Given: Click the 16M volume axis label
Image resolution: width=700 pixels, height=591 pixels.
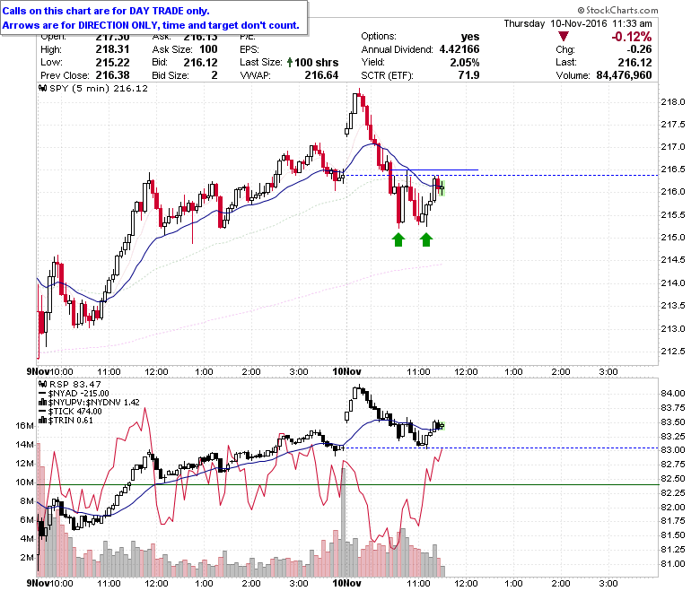Looking at the screenshot, I should 24,425.
